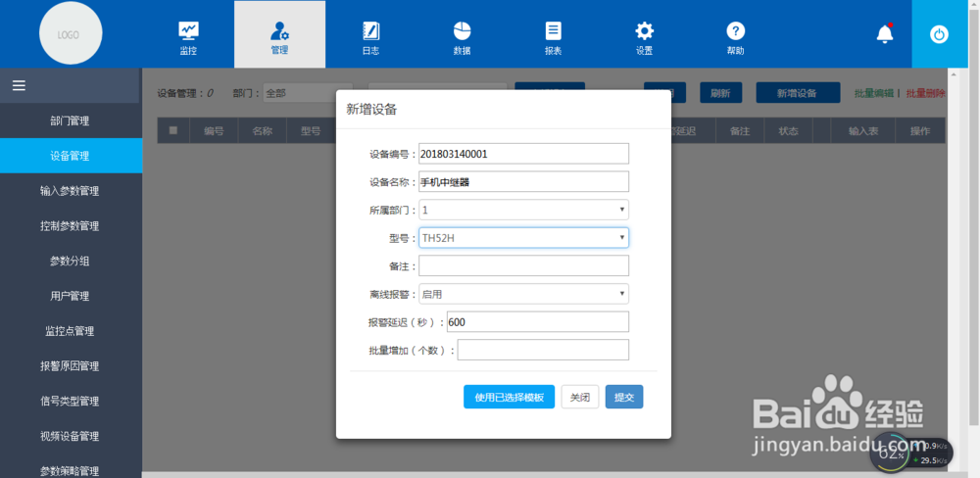Image resolution: width=980 pixels, height=478 pixels.
Task: Open the 监控 monitoring section
Action: [x=188, y=37]
